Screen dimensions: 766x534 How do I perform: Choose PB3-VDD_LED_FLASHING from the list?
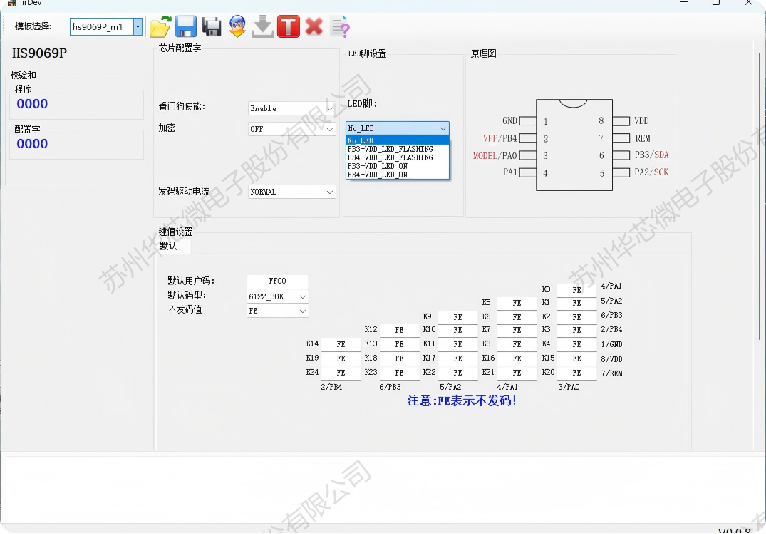(397, 149)
